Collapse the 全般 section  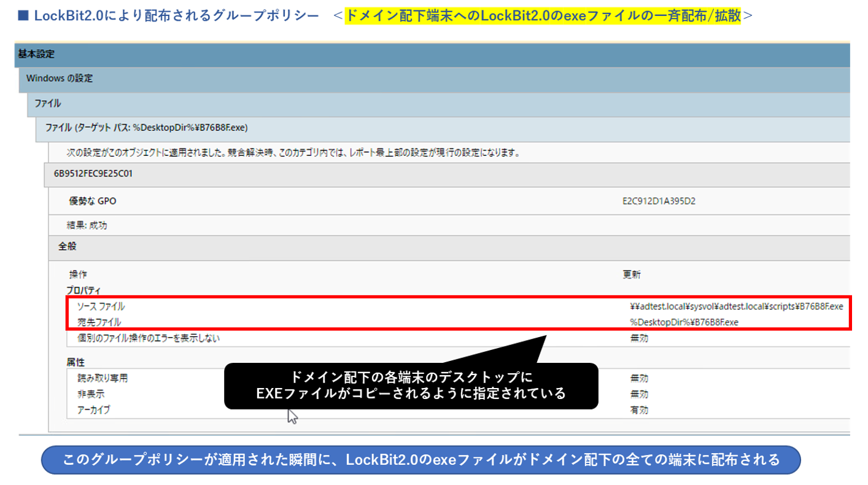click(x=68, y=246)
